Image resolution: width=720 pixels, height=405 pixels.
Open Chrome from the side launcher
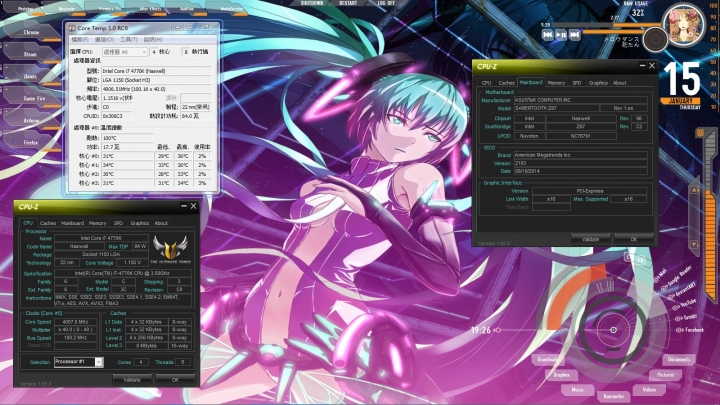click(31, 33)
